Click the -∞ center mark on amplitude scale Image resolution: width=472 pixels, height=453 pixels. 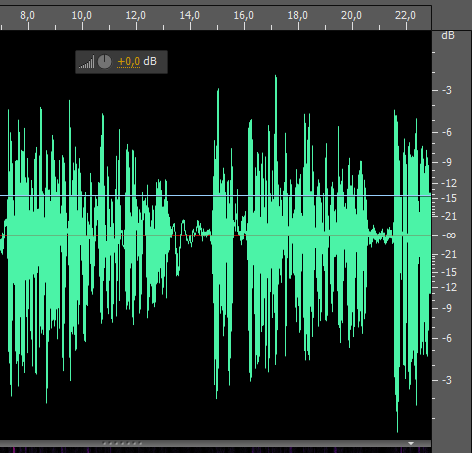(448, 236)
